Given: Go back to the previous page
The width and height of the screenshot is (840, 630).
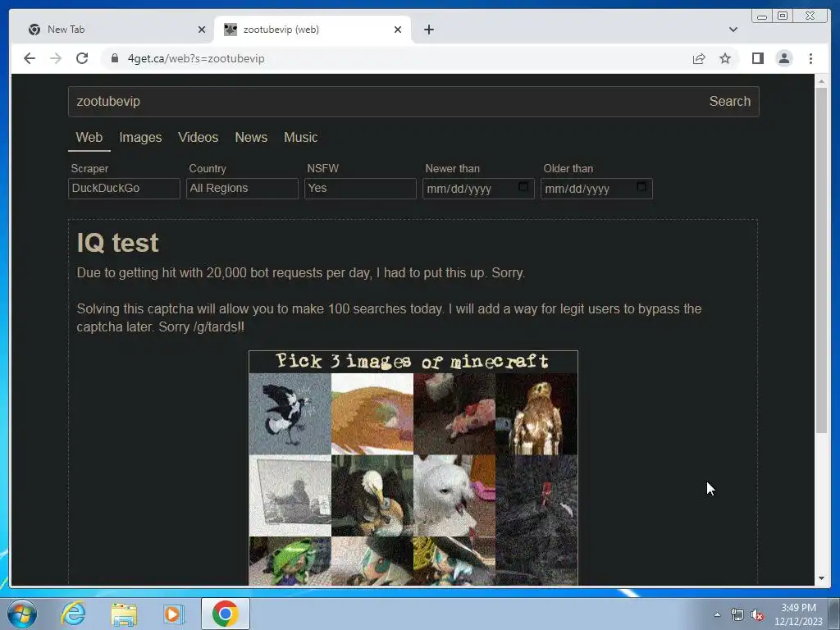Looking at the screenshot, I should 30,58.
